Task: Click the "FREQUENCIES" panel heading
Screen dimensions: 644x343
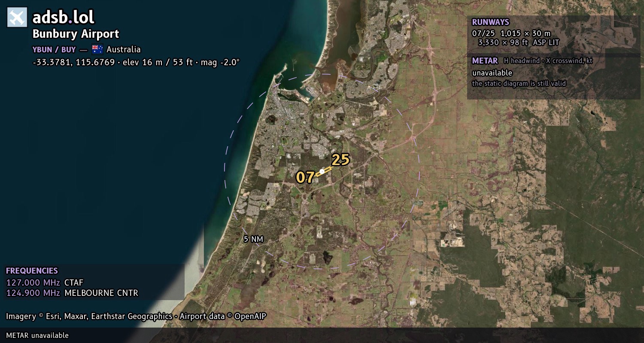Action: 32,271
